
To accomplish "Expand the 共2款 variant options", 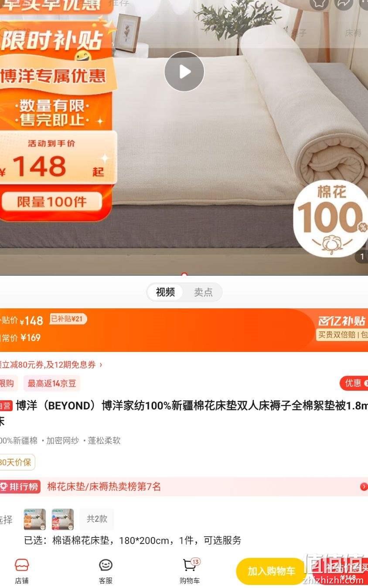I will tap(97, 519).
